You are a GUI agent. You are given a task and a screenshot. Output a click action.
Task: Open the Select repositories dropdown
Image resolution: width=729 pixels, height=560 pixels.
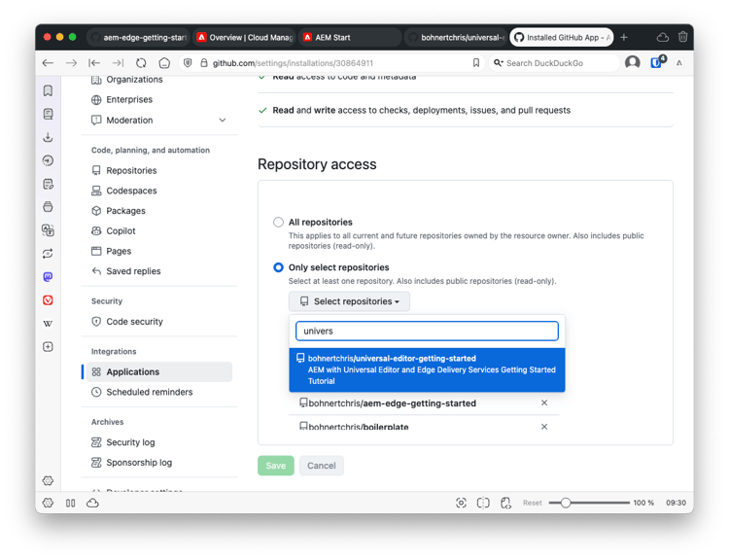click(349, 301)
